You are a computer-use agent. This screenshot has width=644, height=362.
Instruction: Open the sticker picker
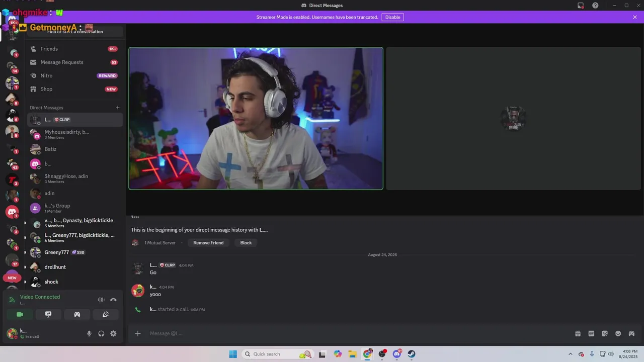[x=605, y=333]
